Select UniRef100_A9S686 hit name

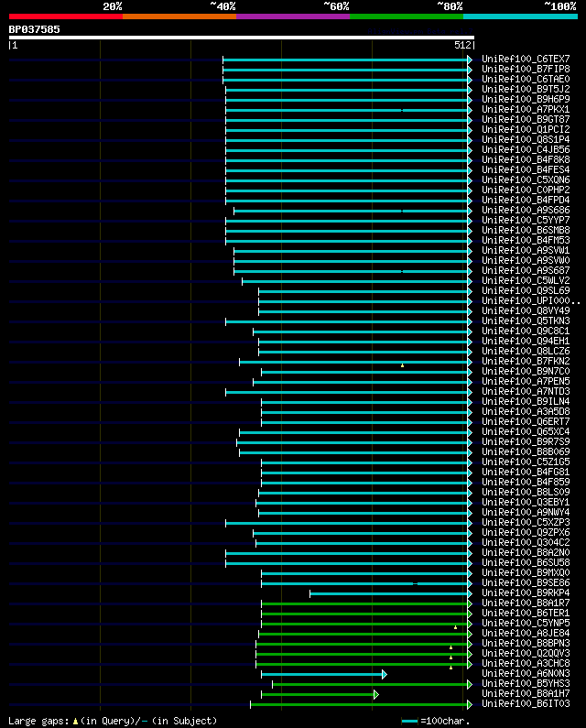pos(526,210)
